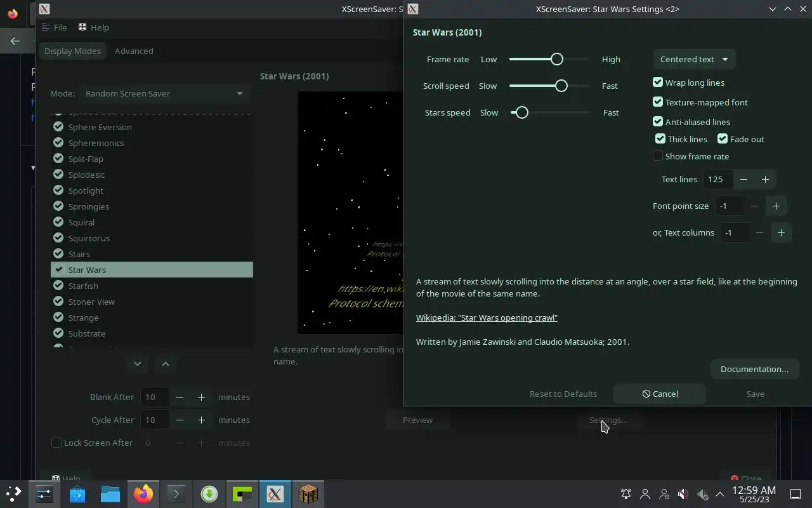
Task: Go back using the browser back arrow
Action: tap(15, 41)
